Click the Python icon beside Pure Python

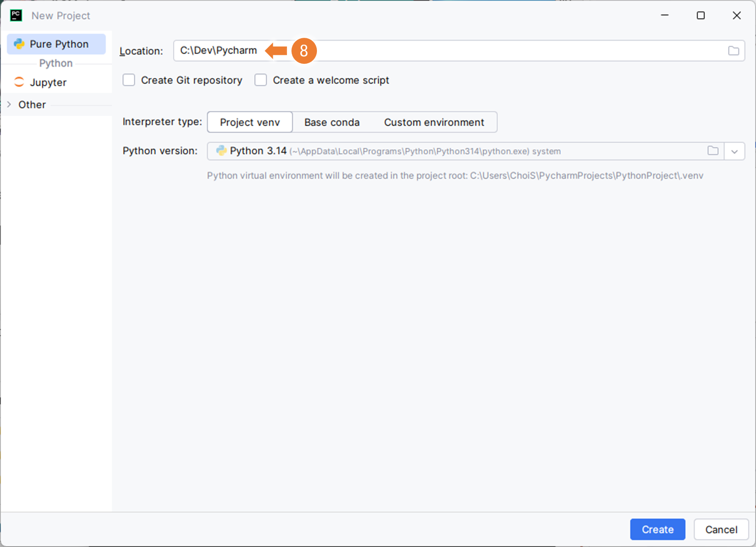(x=19, y=44)
